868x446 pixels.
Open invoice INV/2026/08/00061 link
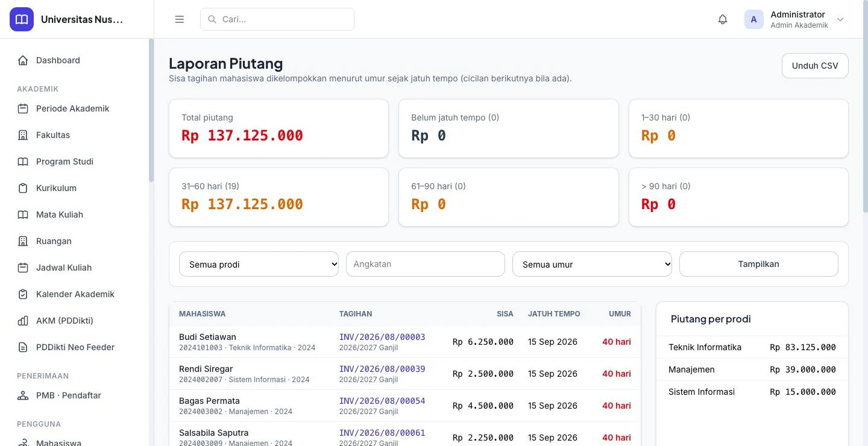coord(382,433)
